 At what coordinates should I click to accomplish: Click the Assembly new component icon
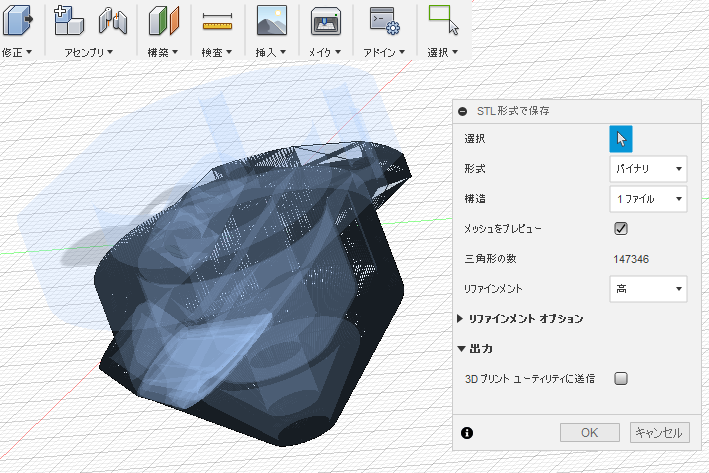(x=69, y=20)
